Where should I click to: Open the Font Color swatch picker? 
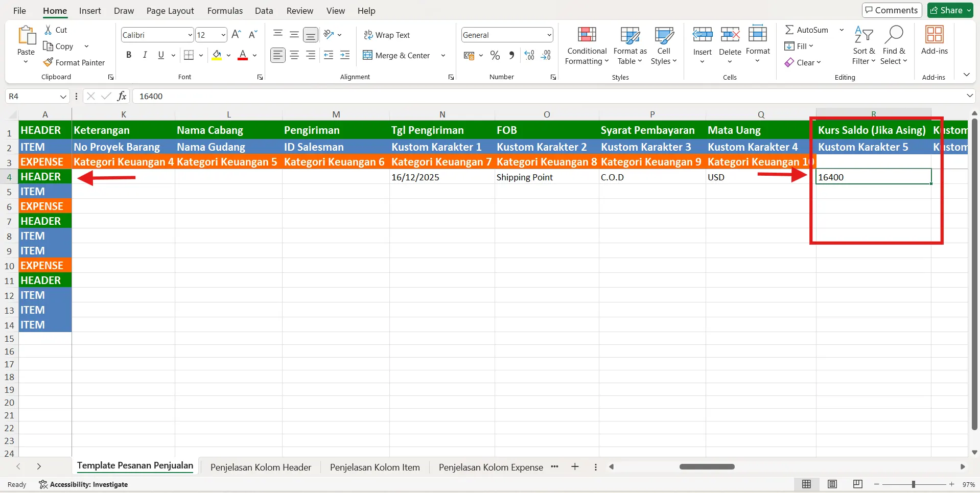(x=255, y=55)
